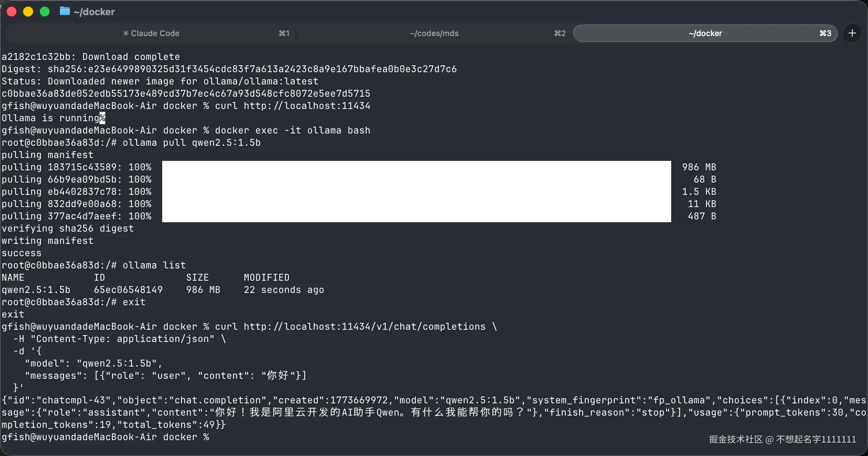
Task: Click the new tab plus button
Action: click(x=852, y=33)
